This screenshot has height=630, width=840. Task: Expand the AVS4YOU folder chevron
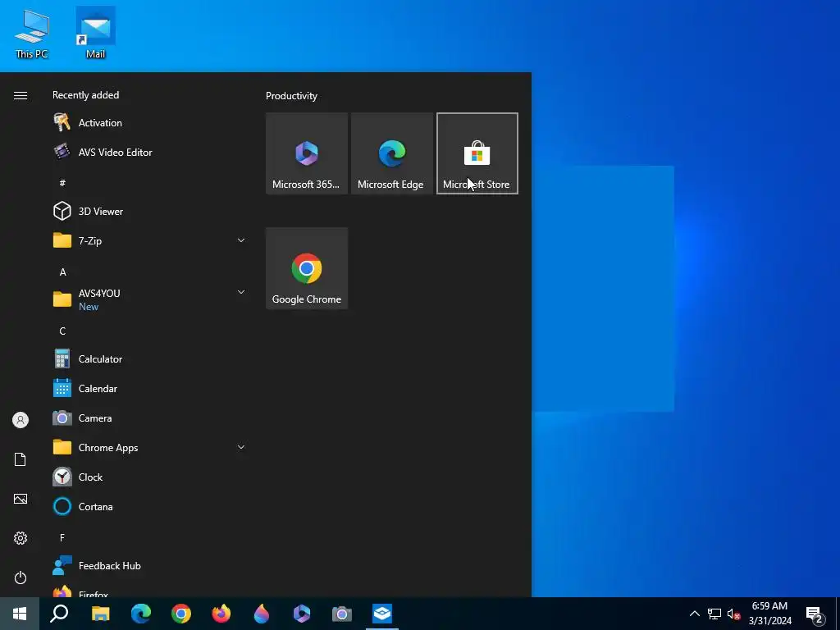[241, 292]
